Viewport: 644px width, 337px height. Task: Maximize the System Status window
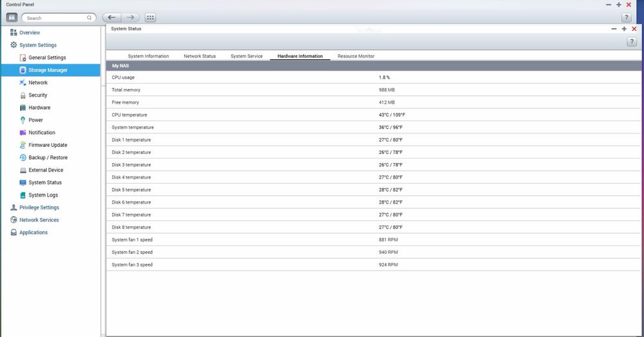point(624,29)
